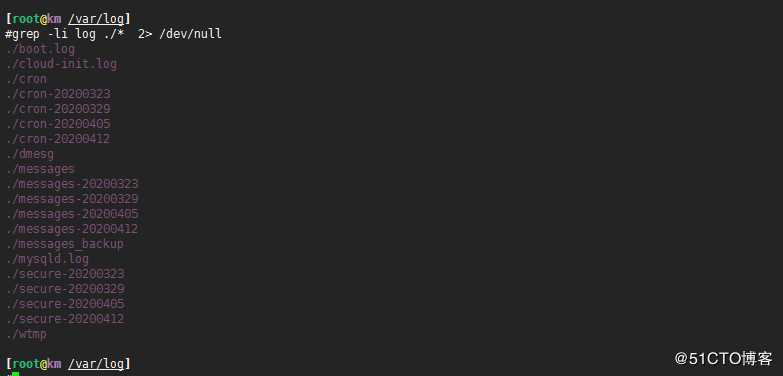Viewport: 783px width, 376px height.
Task: Select the ./cron entry without a date
Action: 26,79
